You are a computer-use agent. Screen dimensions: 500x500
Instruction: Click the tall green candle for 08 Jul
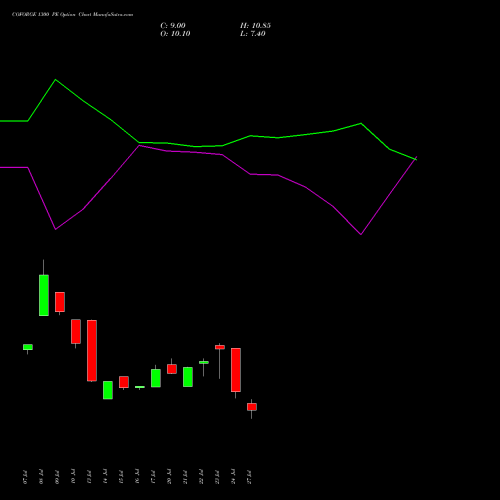coord(44,295)
